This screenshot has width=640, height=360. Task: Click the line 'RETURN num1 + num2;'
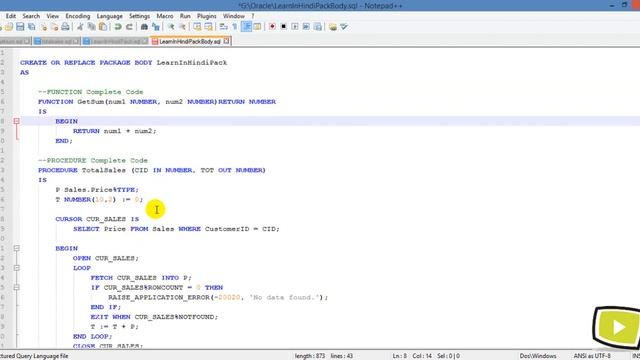(x=115, y=131)
